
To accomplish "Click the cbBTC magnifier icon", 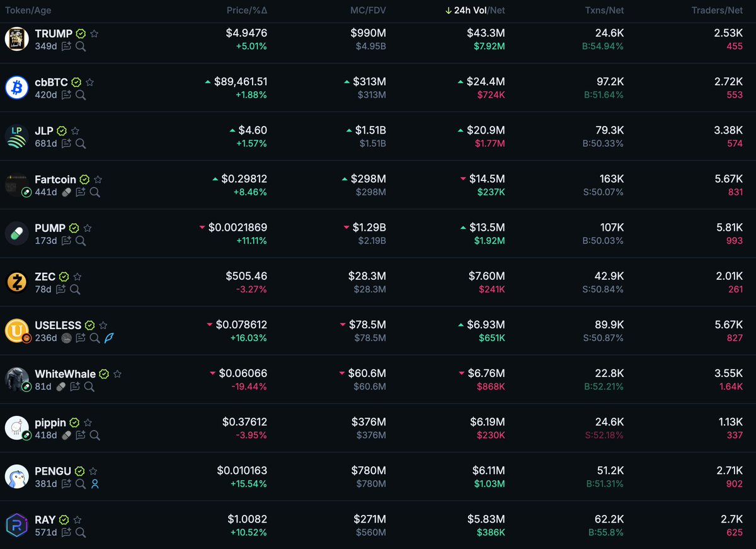I will point(81,95).
